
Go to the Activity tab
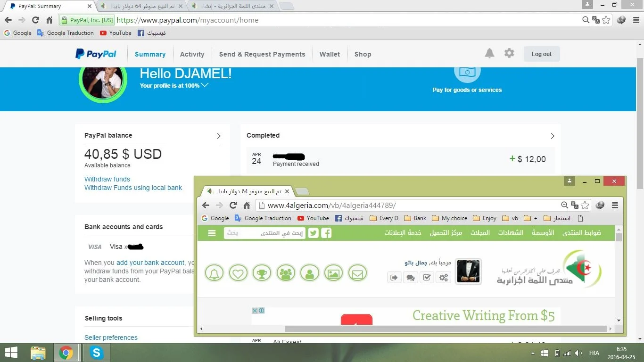click(192, 54)
